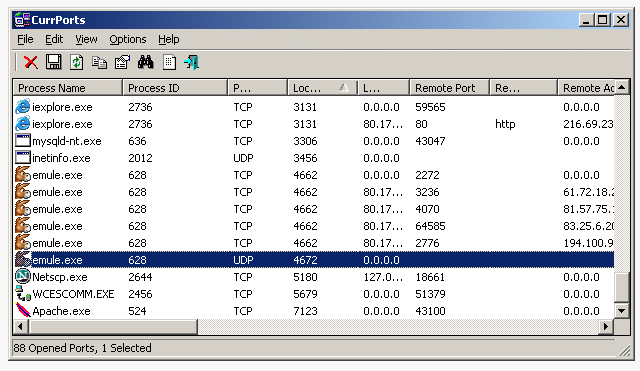The height and width of the screenshot is (371, 640).
Task: Click the horizontal scrollbar right arrow
Action: pyautogui.click(x=607, y=327)
